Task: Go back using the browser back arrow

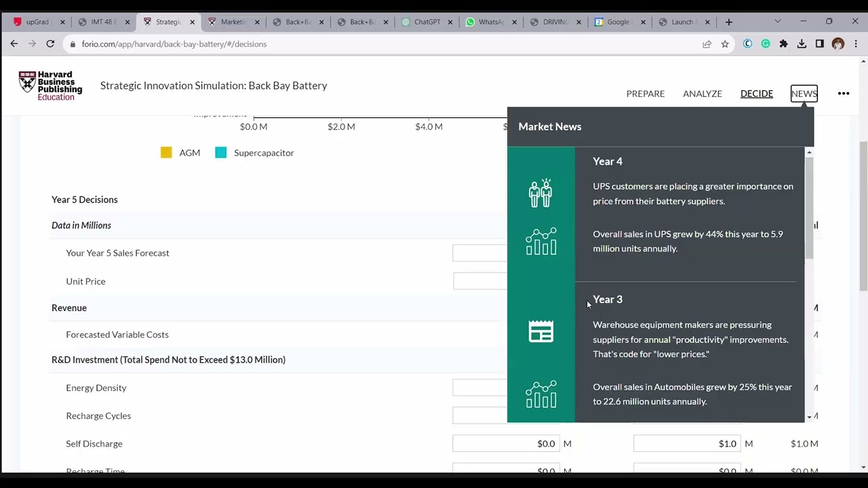Action: click(14, 44)
